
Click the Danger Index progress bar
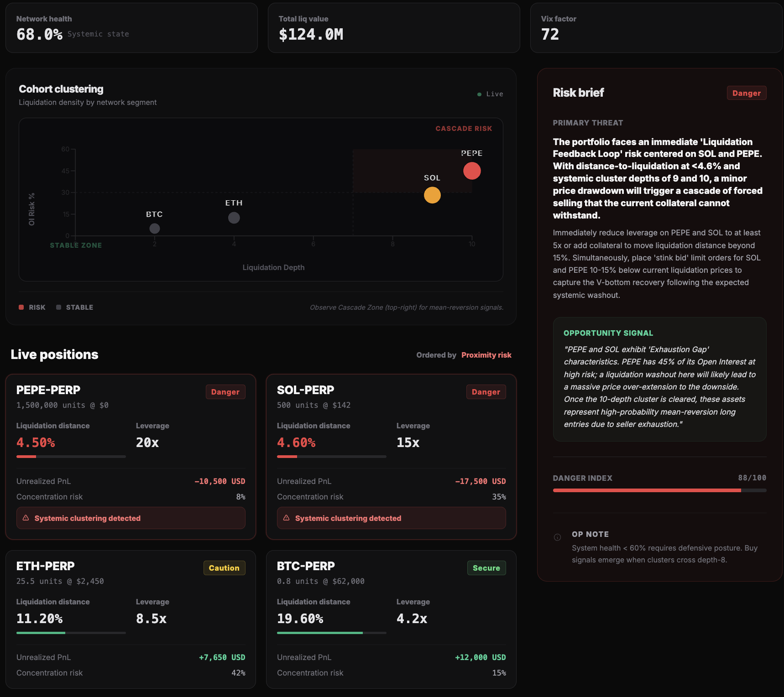click(x=659, y=490)
